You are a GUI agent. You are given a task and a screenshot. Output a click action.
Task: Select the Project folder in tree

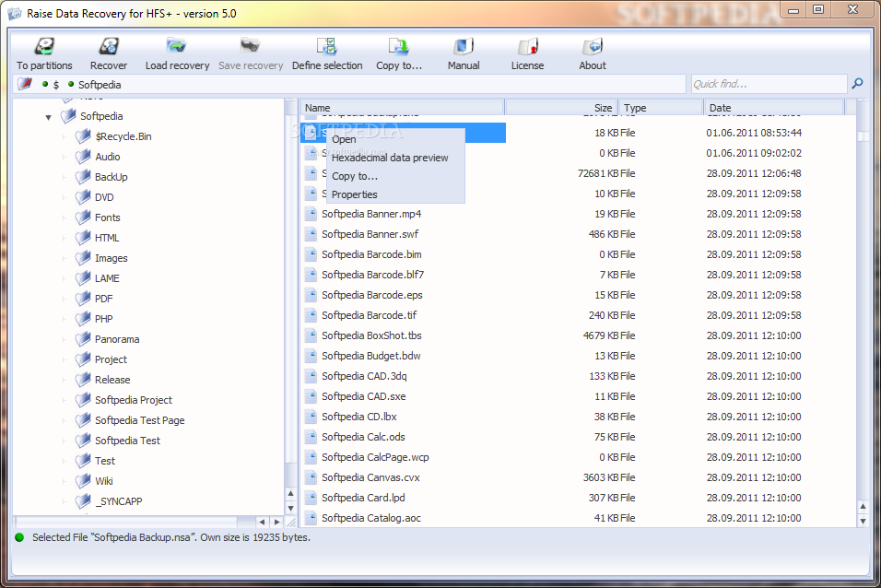pyautogui.click(x=111, y=359)
